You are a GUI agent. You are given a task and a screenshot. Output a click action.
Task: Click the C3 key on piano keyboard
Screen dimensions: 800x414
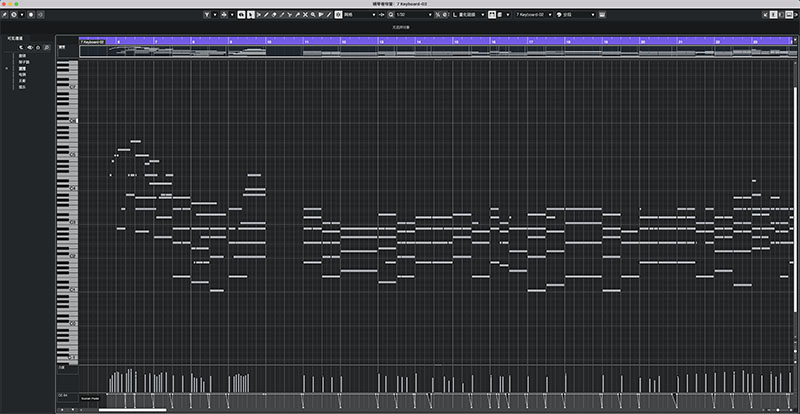[x=67, y=223]
